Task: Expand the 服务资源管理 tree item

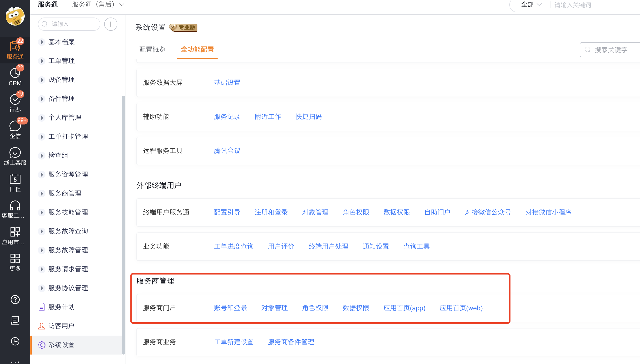Action: point(41,174)
